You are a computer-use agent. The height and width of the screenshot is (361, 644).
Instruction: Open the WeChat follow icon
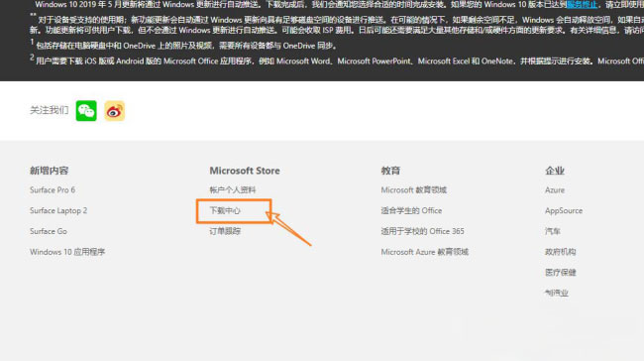point(86,111)
